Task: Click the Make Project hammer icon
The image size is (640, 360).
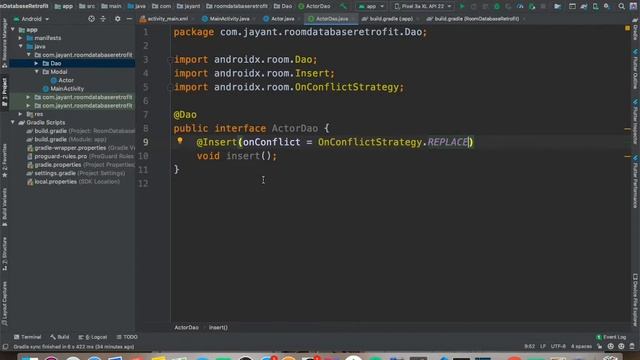Action: coord(344,6)
